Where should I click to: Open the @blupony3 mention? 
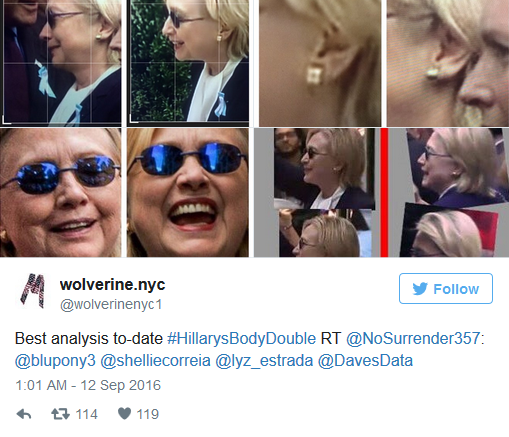pos(55,361)
